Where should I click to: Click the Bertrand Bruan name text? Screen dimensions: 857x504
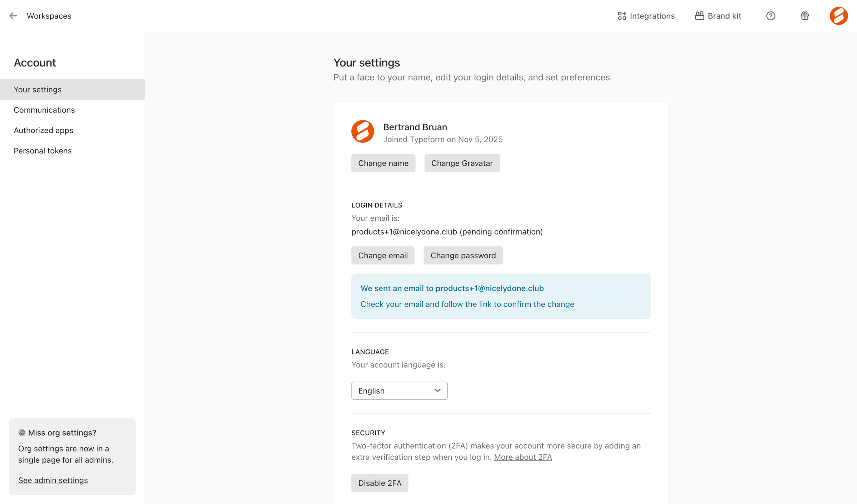click(x=415, y=127)
